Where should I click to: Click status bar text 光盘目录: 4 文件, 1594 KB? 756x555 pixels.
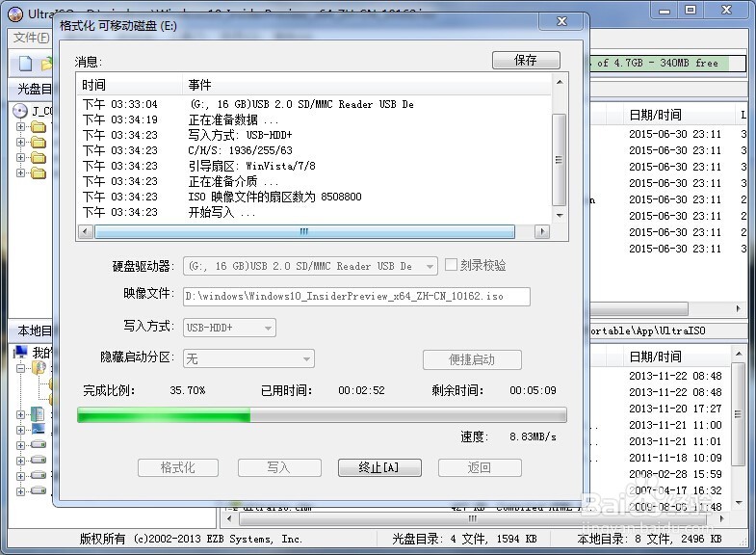[464, 539]
